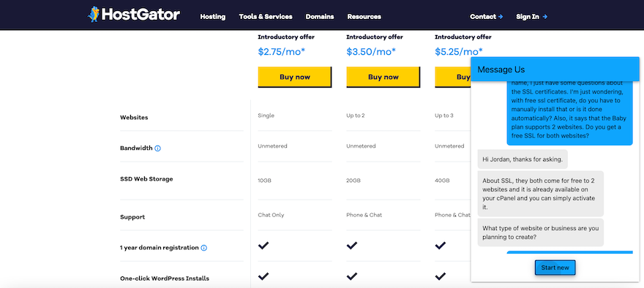Click the "Up to 2" websites cell
Image resolution: width=644 pixels, height=288 pixels.
[355, 115]
